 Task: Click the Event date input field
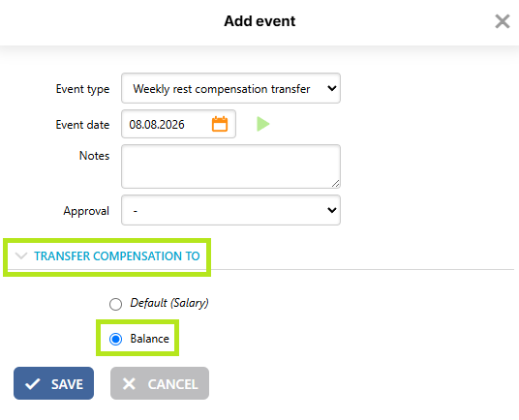tap(166, 124)
